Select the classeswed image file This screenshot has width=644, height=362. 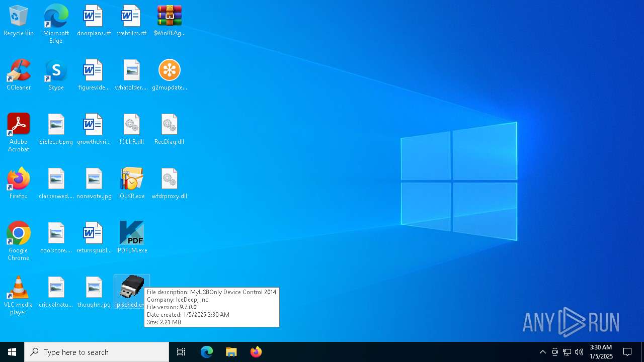(x=56, y=184)
